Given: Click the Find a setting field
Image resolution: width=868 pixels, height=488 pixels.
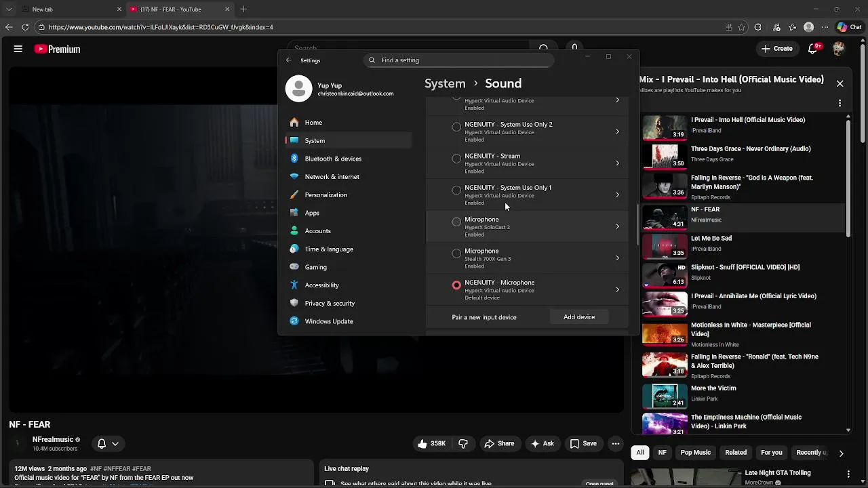Looking at the screenshot, I should click(458, 60).
